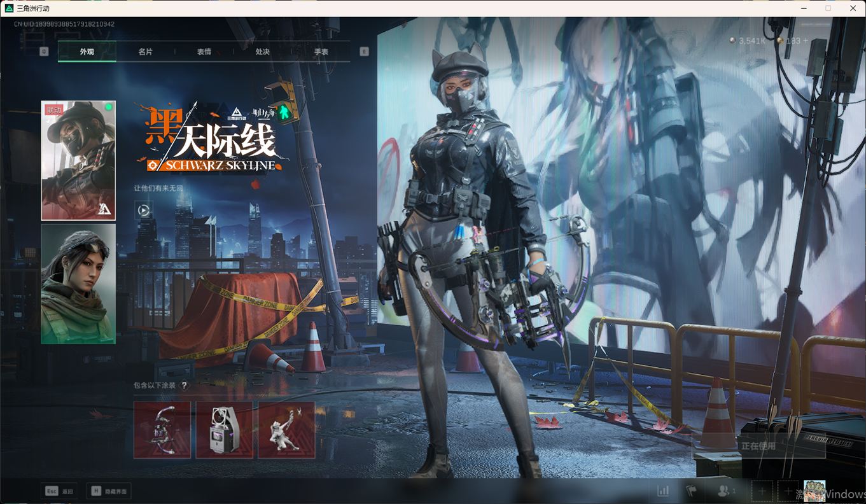
Task: Click 隐藏界面 to hide the interface
Action: [x=109, y=491]
